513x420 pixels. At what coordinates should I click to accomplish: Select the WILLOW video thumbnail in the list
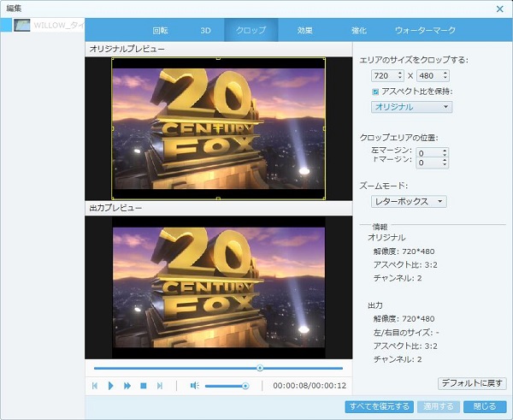tap(22, 25)
